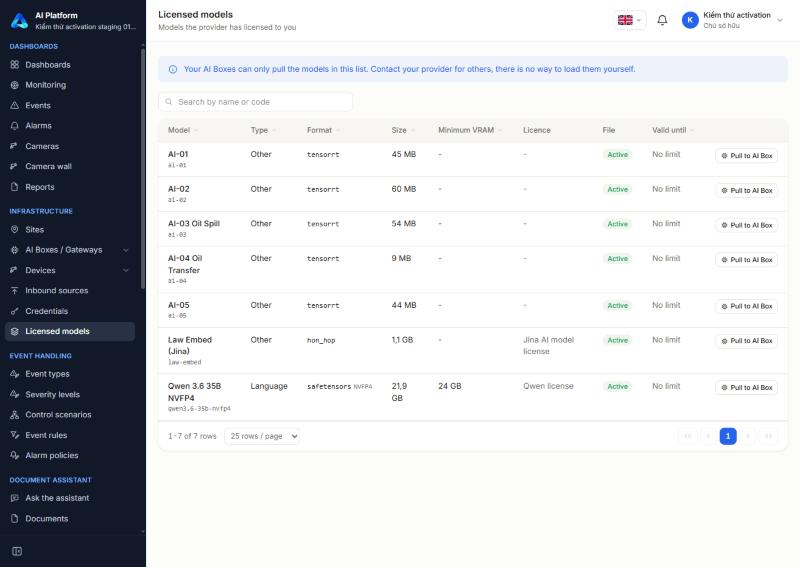Click the Event types icon
This screenshot has width=800, height=567.
point(14,374)
